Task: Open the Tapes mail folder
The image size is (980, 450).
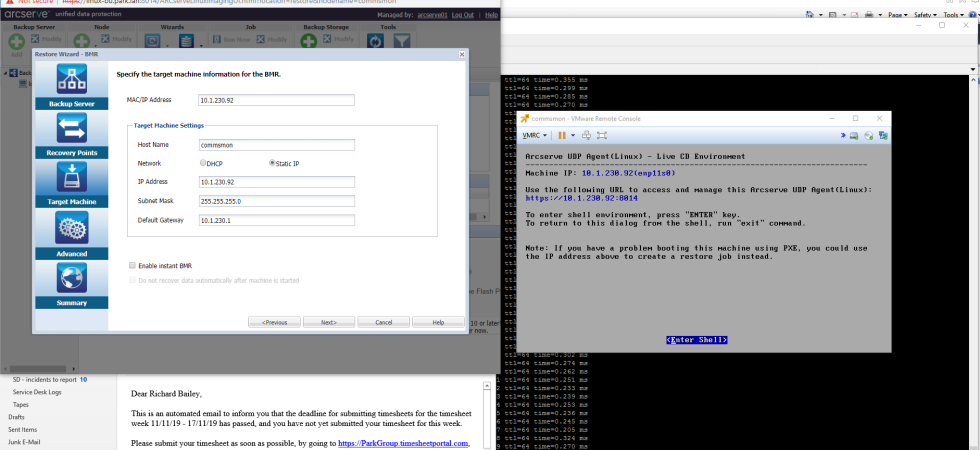Action: [x=21, y=404]
